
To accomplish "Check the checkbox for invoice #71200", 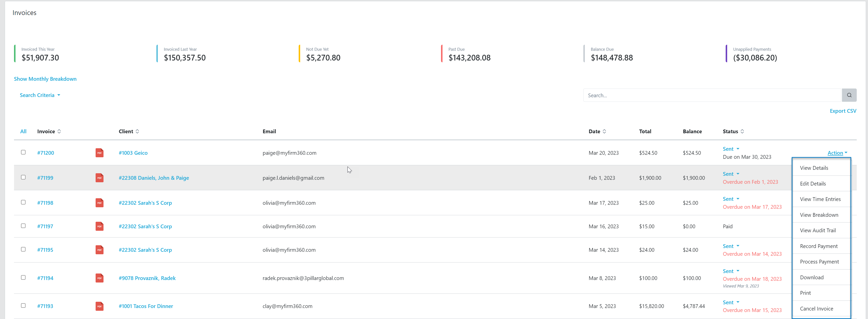I will 23,152.
